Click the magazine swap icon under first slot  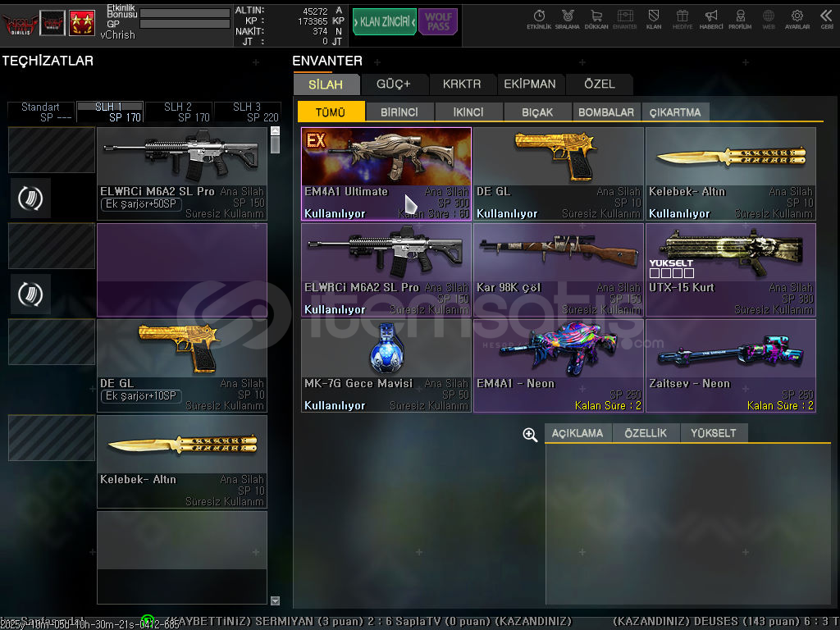(x=30, y=199)
